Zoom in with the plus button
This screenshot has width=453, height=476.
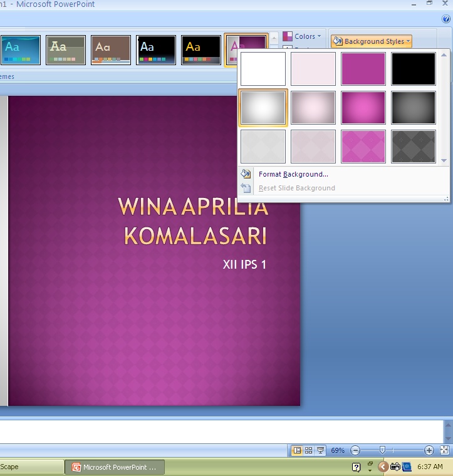pos(429,450)
